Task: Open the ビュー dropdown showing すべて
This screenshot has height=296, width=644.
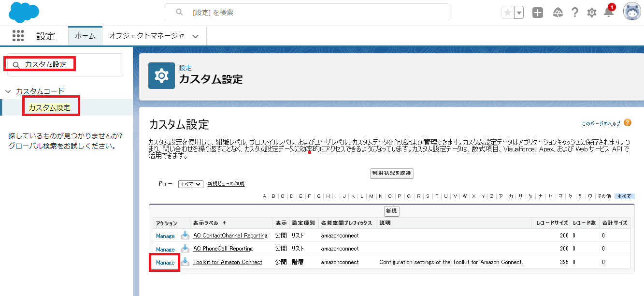Action: click(x=190, y=184)
